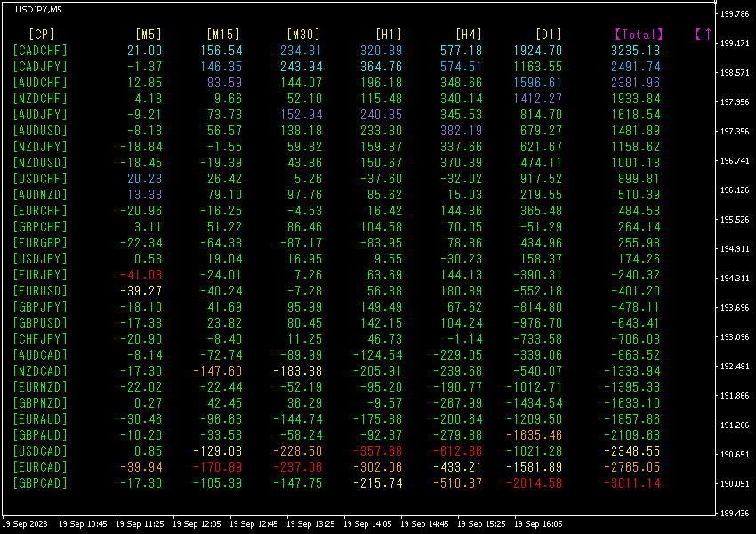Click the purple NZDCHF D1 value 1412.27
Screen dimensions: 756x534
point(538,99)
